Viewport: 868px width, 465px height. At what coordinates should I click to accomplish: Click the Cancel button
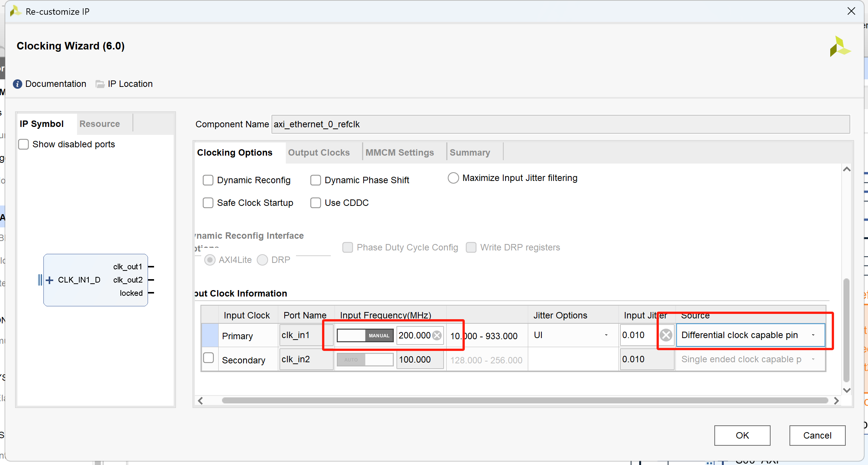point(817,436)
